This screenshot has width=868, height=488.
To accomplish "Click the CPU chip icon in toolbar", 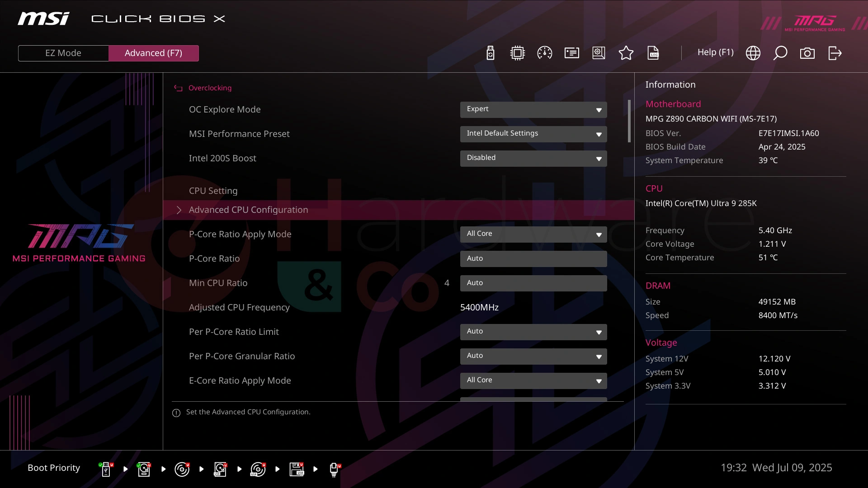I will (517, 53).
